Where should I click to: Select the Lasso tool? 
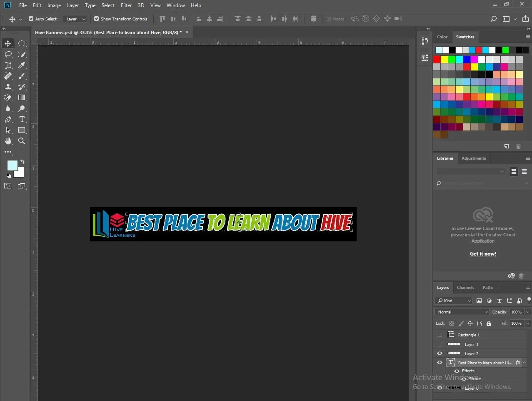tap(8, 54)
